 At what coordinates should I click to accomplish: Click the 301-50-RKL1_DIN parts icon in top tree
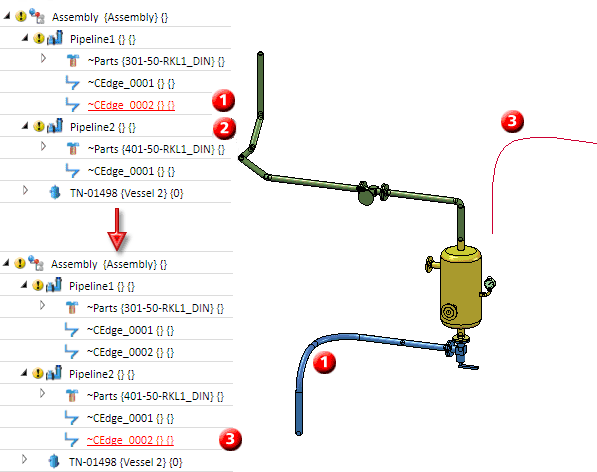[x=72, y=61]
